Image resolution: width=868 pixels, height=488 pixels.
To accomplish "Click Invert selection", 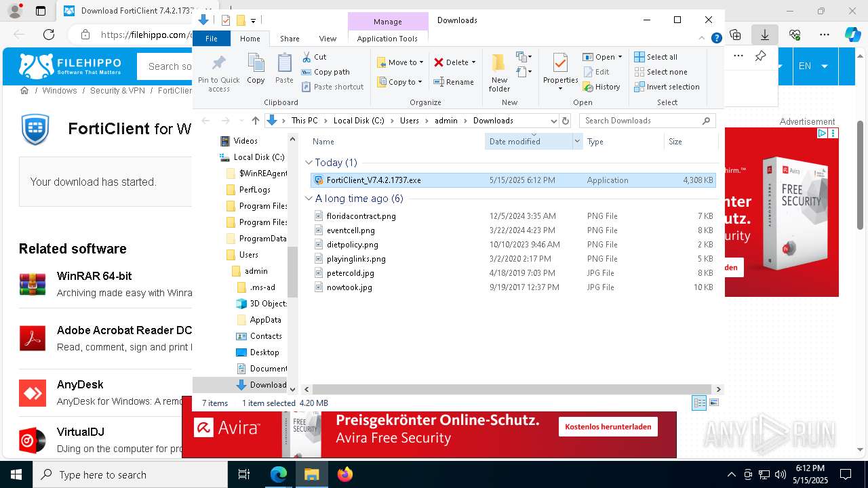I will click(x=667, y=87).
